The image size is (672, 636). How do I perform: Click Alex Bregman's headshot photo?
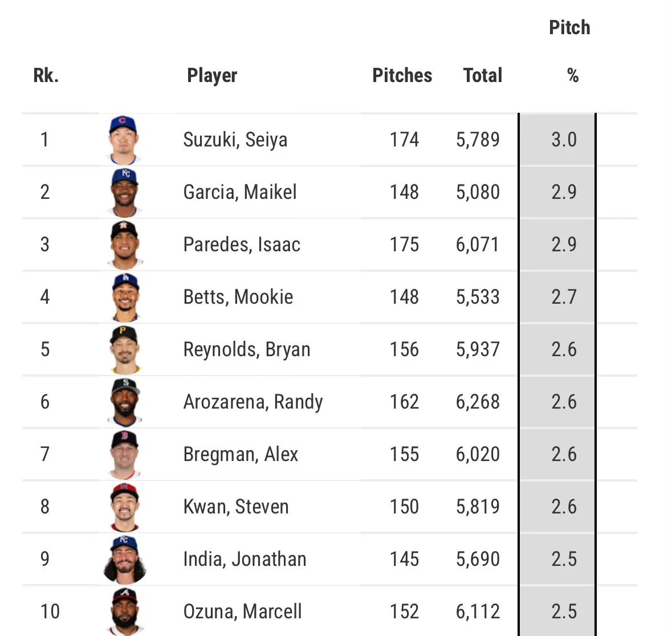pos(124,455)
